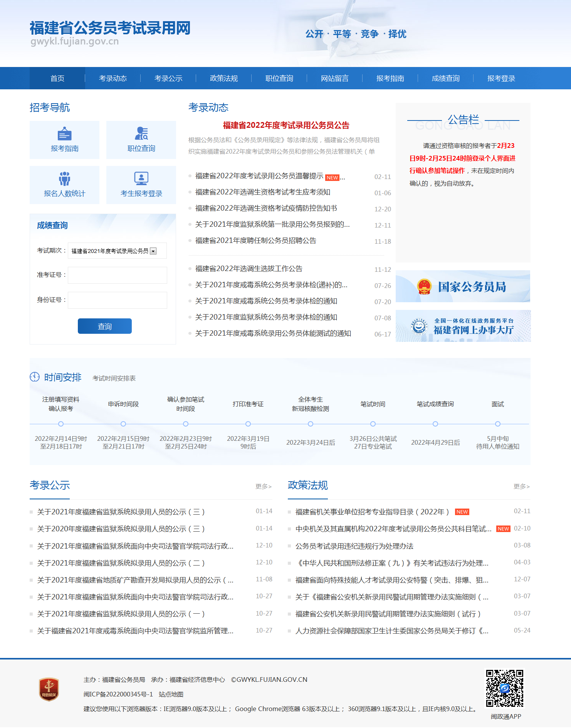Select 政策法规 in navigation bar

[224, 79]
